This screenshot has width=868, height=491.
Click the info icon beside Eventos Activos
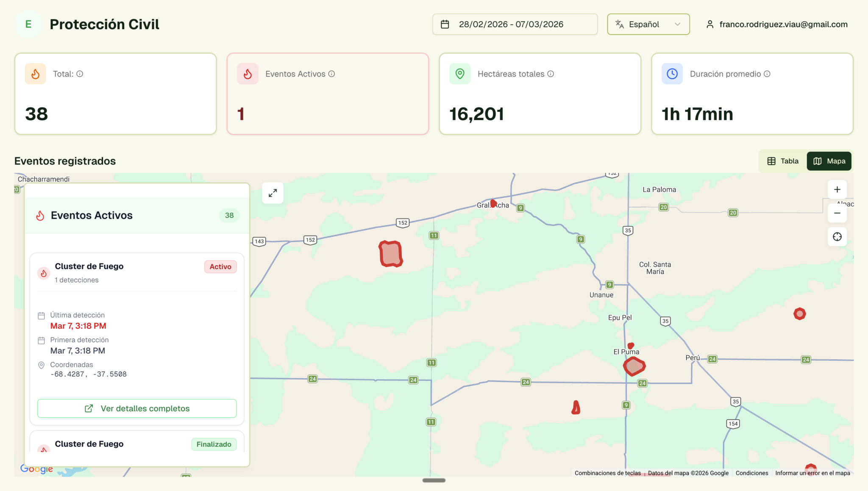(x=332, y=74)
